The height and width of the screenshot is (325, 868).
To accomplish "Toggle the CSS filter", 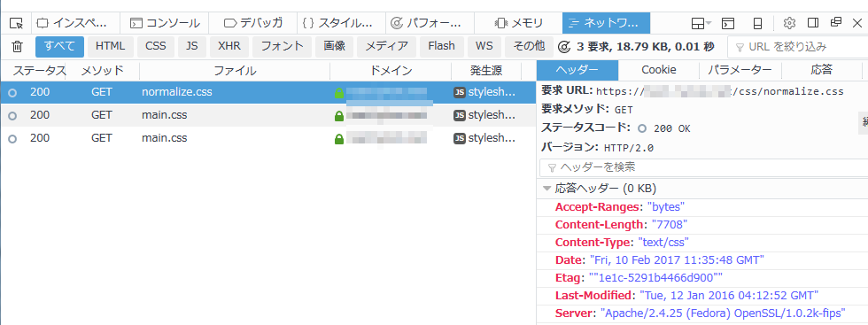I will (156, 47).
